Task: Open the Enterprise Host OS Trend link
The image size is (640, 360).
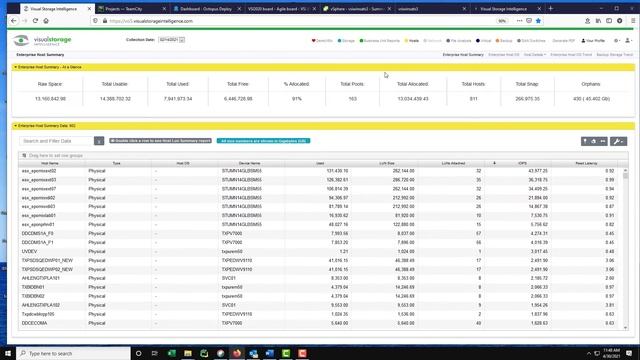Action: pyautogui.click(x=571, y=55)
